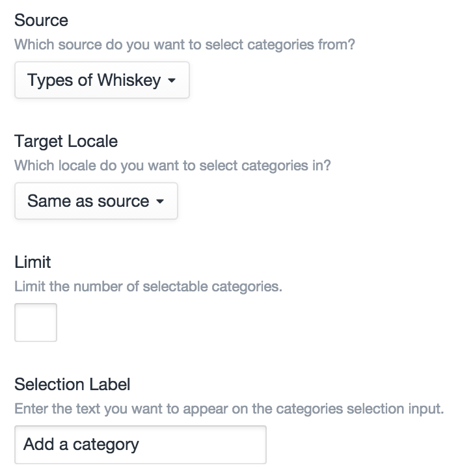Open the Types of Whiskey source dropdown
The height and width of the screenshot is (476, 458).
pos(101,81)
